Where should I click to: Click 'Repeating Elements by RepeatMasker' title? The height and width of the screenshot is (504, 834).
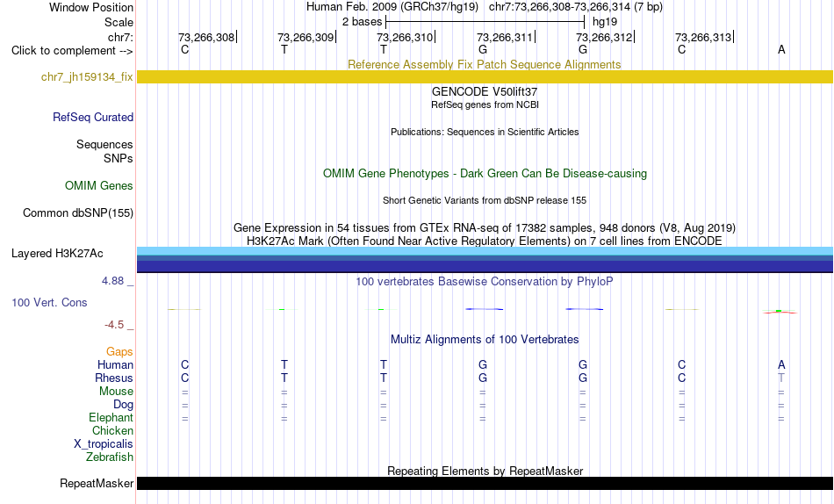(x=485, y=471)
